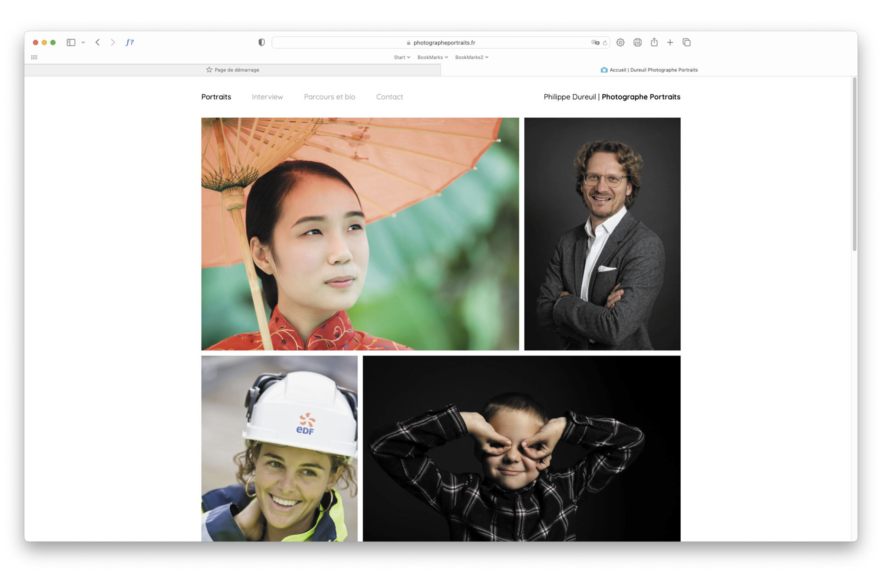
Task: Open the sidebar tab groups chevron
Action: click(x=83, y=42)
